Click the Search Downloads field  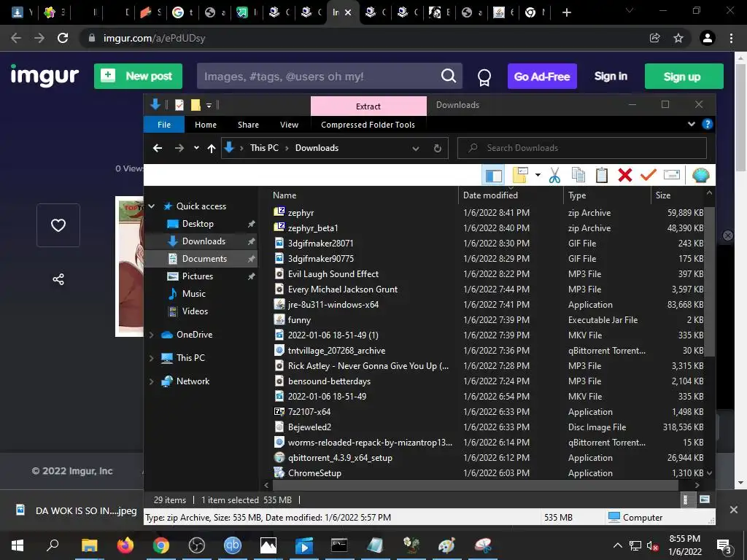click(581, 148)
